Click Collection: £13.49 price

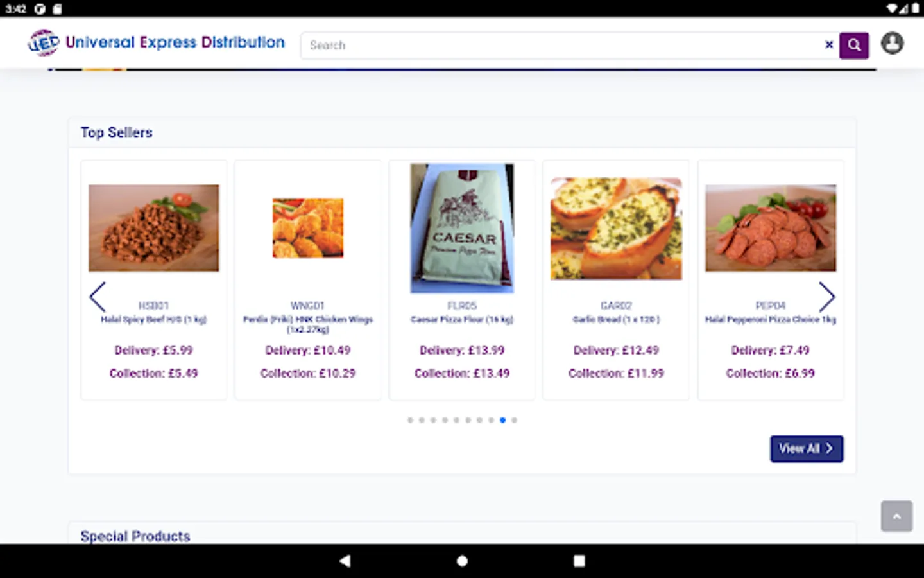[462, 373]
